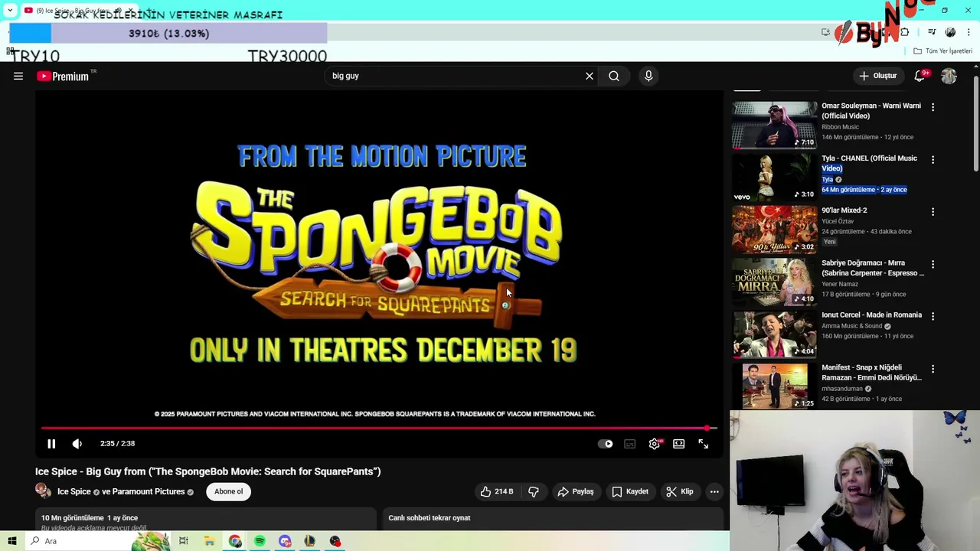Play Sabriye Doğramacı Mırra video
The width and height of the screenshot is (980, 551).
774,282
